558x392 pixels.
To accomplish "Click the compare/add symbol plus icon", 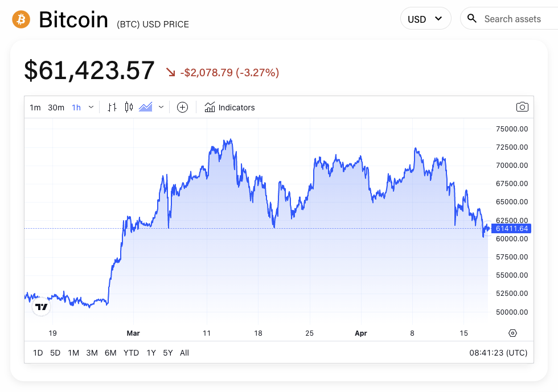I will coord(183,107).
